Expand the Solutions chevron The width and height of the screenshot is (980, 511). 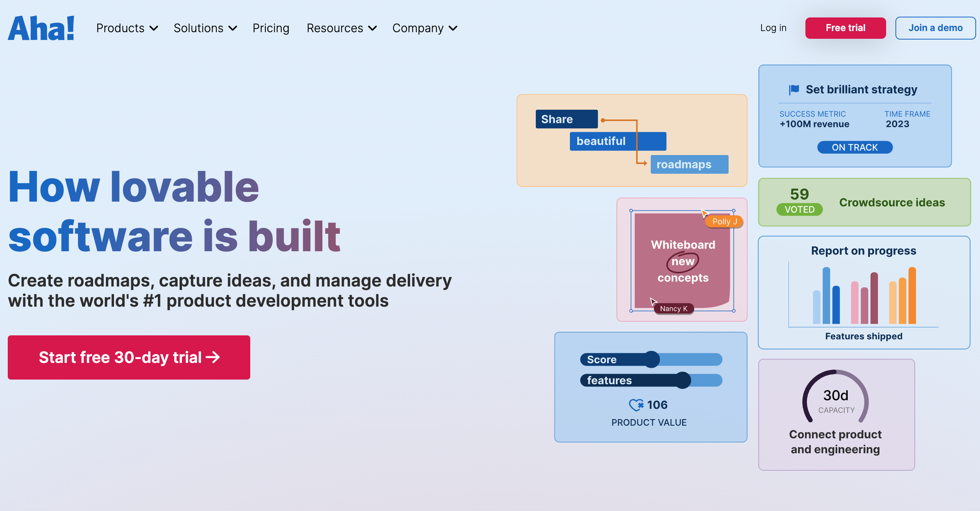pyautogui.click(x=233, y=28)
